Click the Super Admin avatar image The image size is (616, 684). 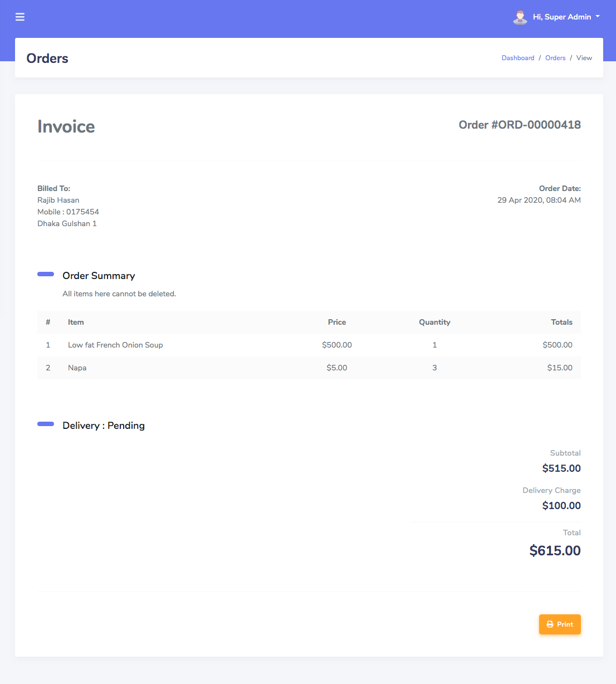pyautogui.click(x=520, y=17)
